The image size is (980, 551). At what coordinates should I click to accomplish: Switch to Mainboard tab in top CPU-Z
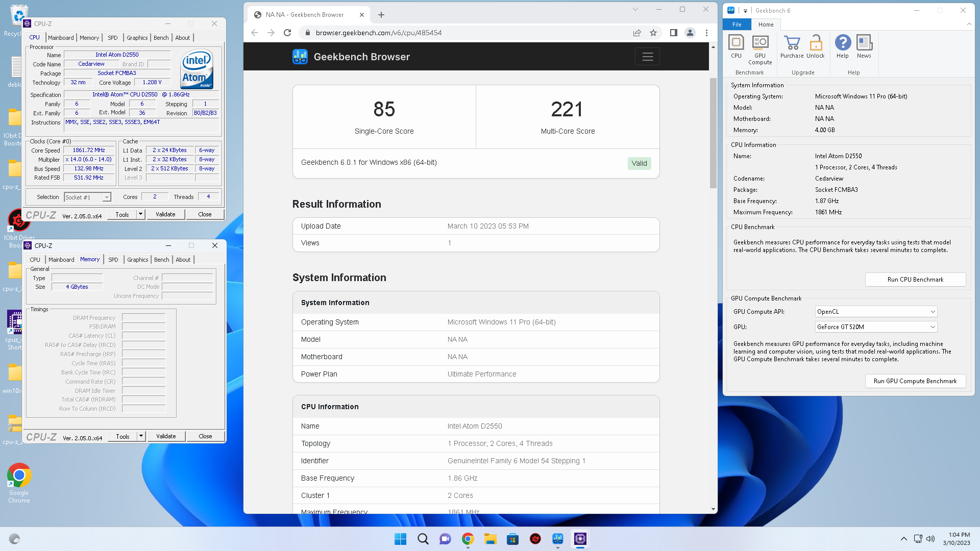[61, 38]
